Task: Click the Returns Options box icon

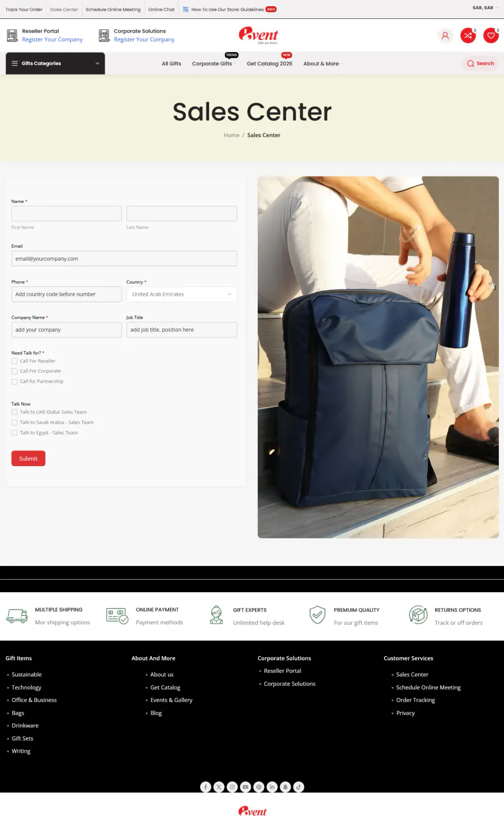Action: click(418, 615)
